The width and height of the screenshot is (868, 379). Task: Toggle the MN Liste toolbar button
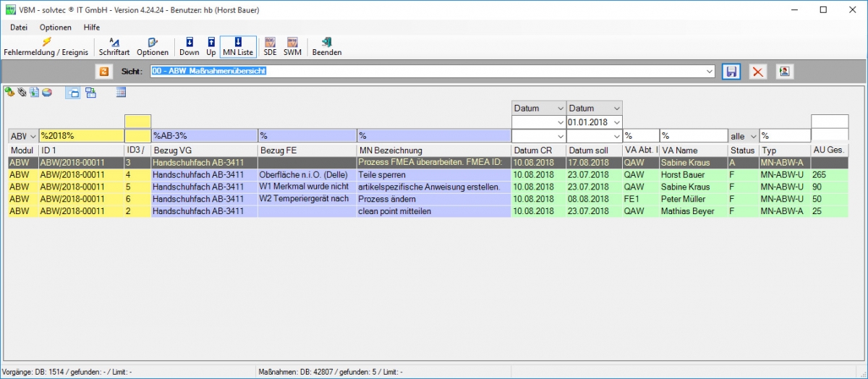pos(238,46)
